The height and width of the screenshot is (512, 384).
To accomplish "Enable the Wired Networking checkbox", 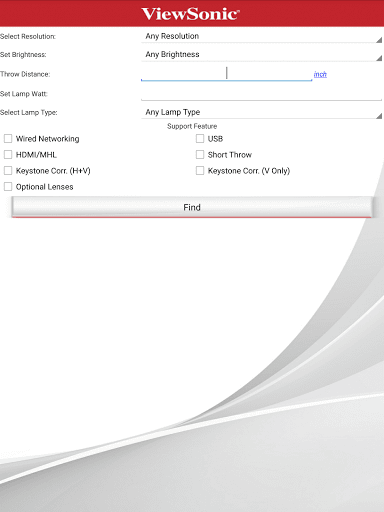I will [x=8, y=139].
